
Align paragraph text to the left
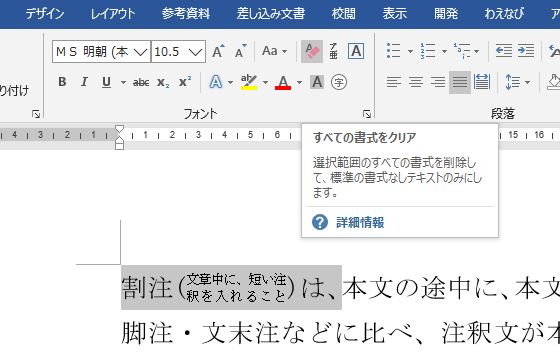coord(394,82)
